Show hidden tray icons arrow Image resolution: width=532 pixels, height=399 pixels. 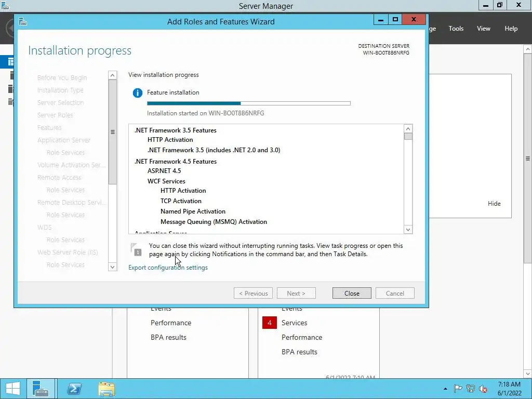coord(445,389)
